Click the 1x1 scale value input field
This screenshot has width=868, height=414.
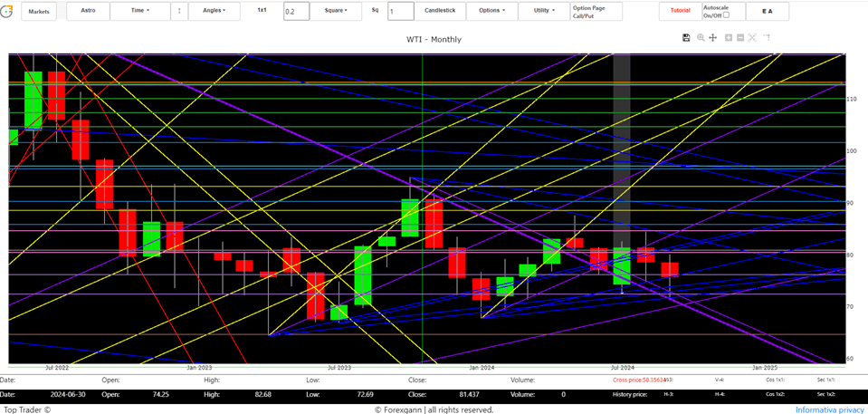295,11
